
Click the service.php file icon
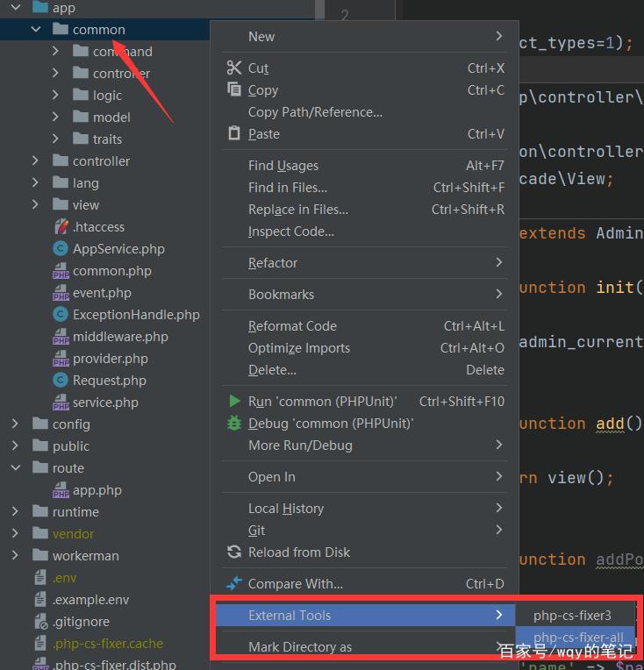(x=61, y=402)
